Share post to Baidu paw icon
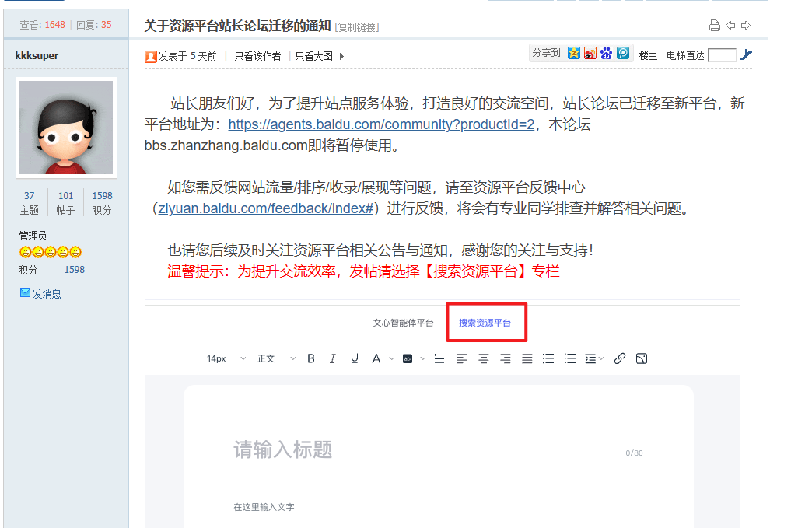This screenshot has width=812, height=528. tap(607, 53)
